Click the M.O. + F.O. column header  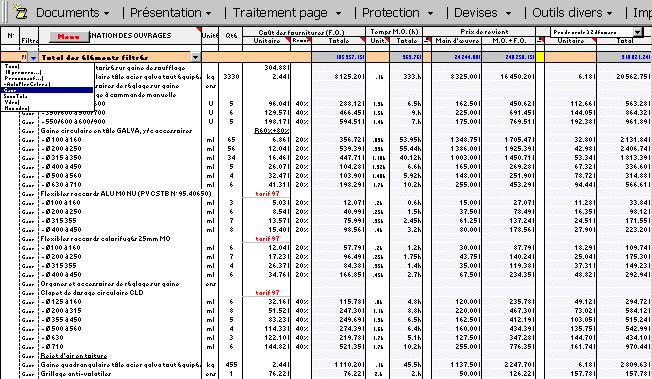[x=509, y=41]
